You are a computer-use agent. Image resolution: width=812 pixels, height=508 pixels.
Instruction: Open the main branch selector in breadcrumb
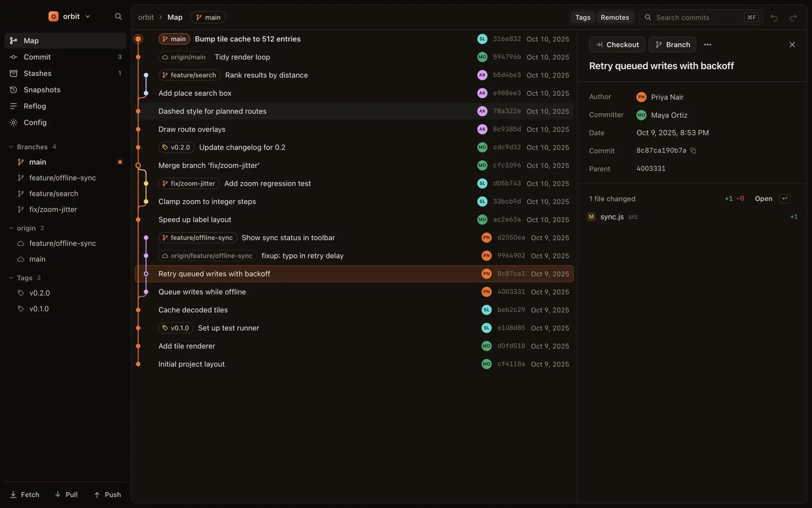click(208, 18)
